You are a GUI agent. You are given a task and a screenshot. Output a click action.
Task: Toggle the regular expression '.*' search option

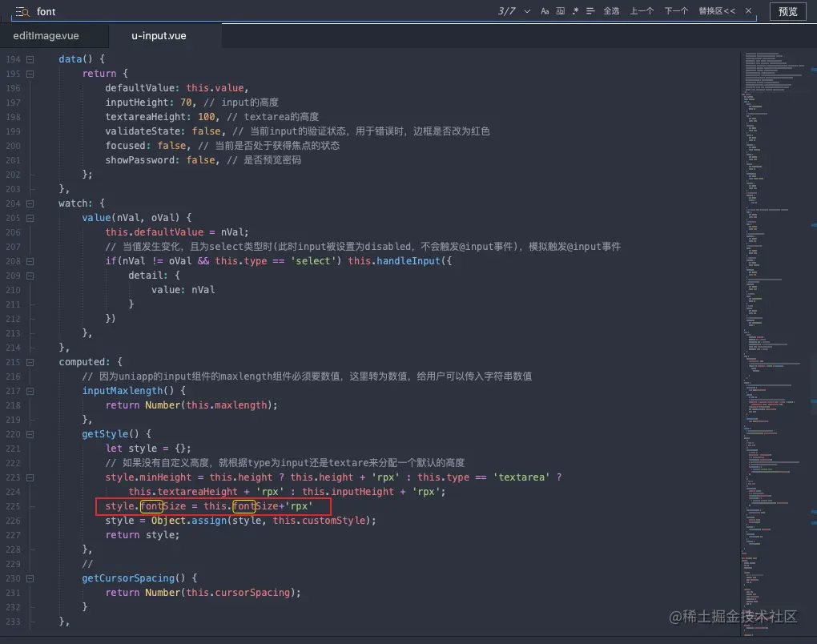click(575, 11)
